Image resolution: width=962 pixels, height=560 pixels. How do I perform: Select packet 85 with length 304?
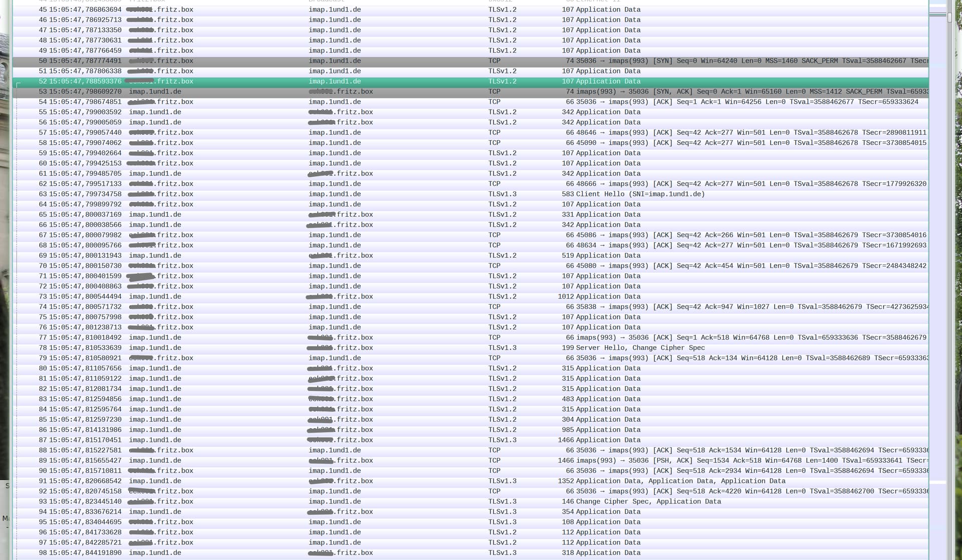[470, 420]
